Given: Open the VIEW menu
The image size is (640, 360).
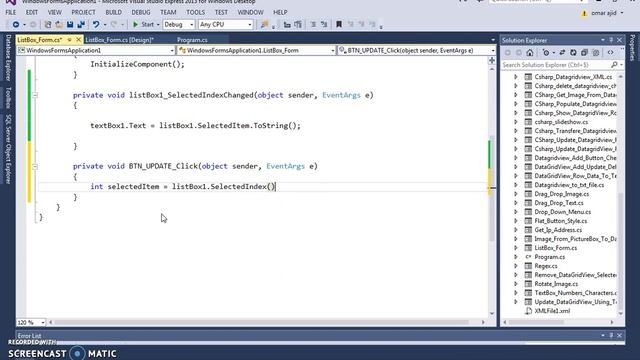Looking at the screenshot, I should pos(55,12).
